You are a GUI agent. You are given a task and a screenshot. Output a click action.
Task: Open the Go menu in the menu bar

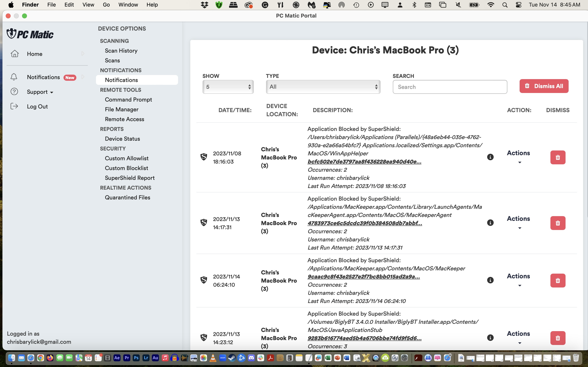tap(106, 5)
